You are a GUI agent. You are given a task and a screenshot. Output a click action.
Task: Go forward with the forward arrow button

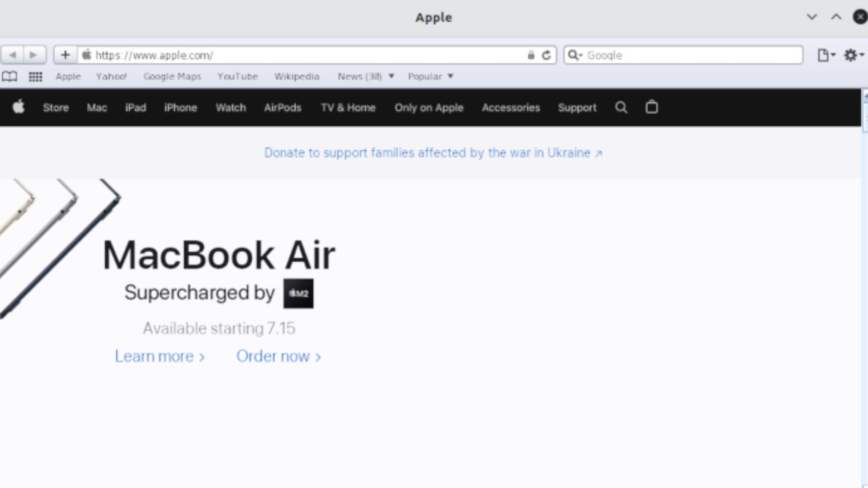(34, 55)
